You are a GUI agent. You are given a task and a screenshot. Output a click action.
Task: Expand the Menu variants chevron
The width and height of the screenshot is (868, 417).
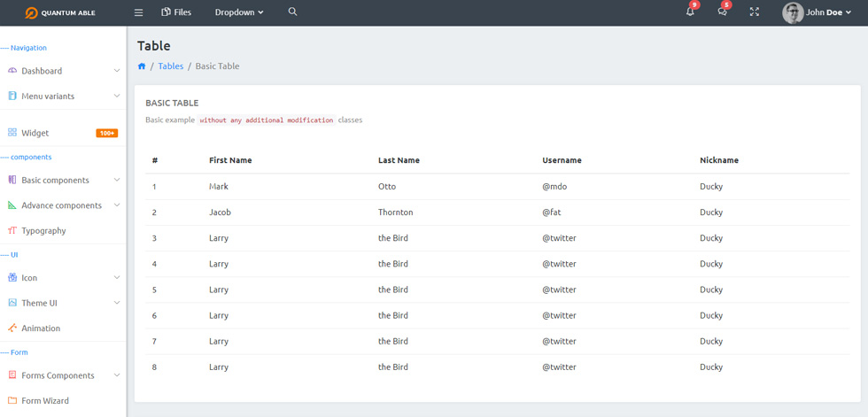pyautogui.click(x=117, y=96)
